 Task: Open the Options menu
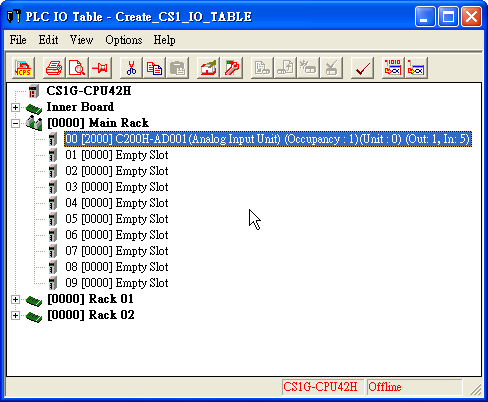[x=124, y=40]
